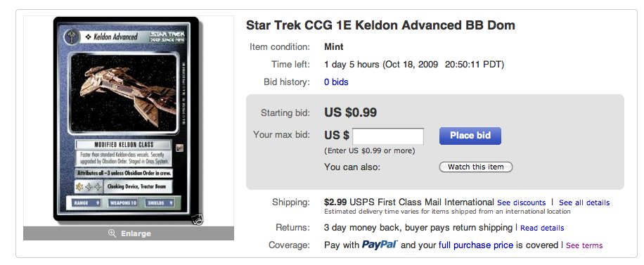Open the 0 bids history link

click(x=336, y=82)
